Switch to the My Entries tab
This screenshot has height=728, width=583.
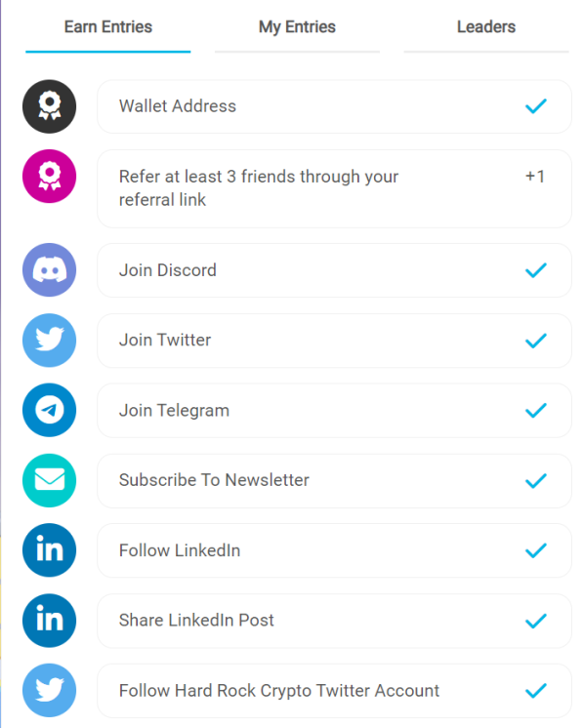[x=297, y=27]
